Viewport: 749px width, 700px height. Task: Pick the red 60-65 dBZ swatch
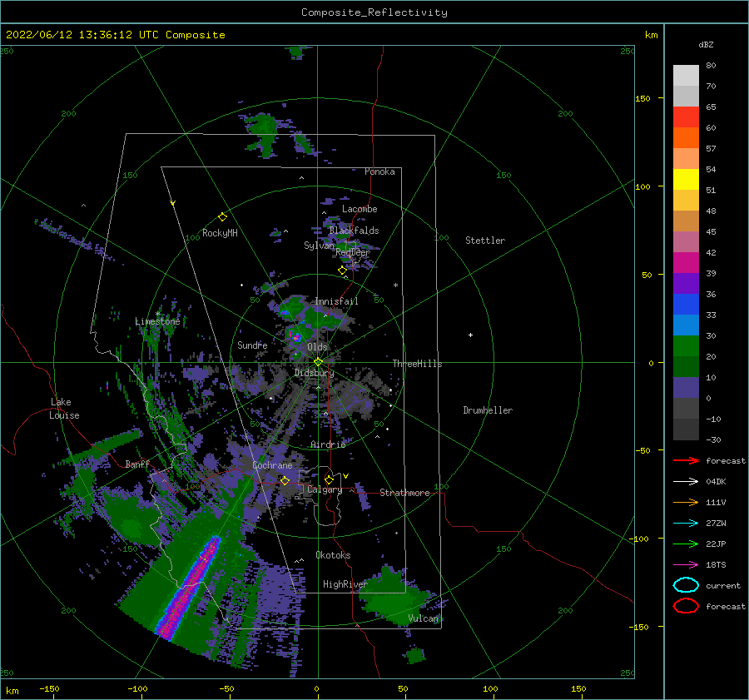tap(686, 117)
